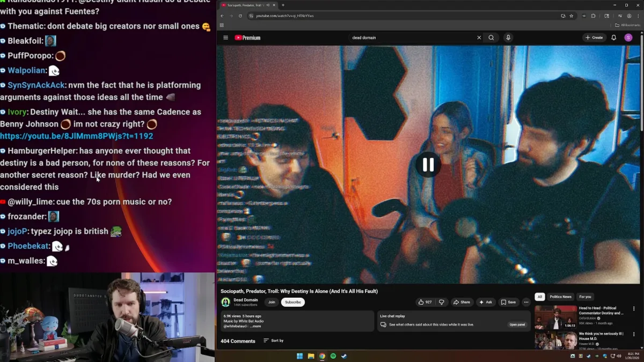The width and height of the screenshot is (644, 362).
Task: Click the search magnifier button
Action: [491, 38]
